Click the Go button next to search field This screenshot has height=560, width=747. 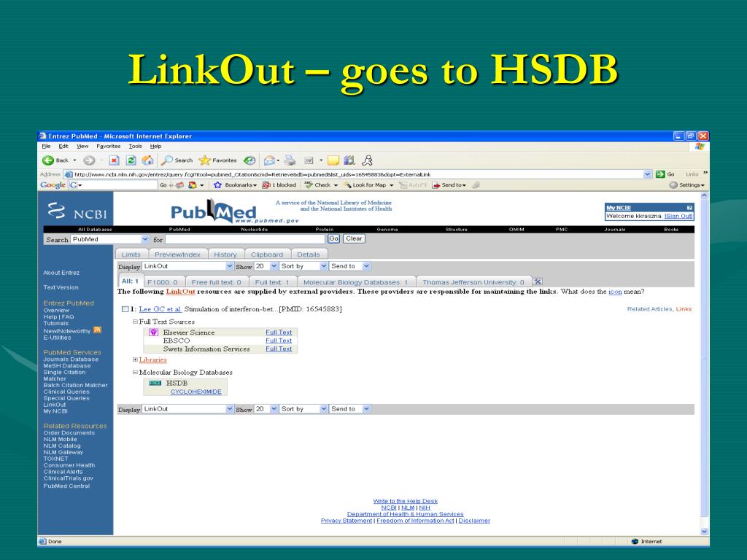point(333,238)
